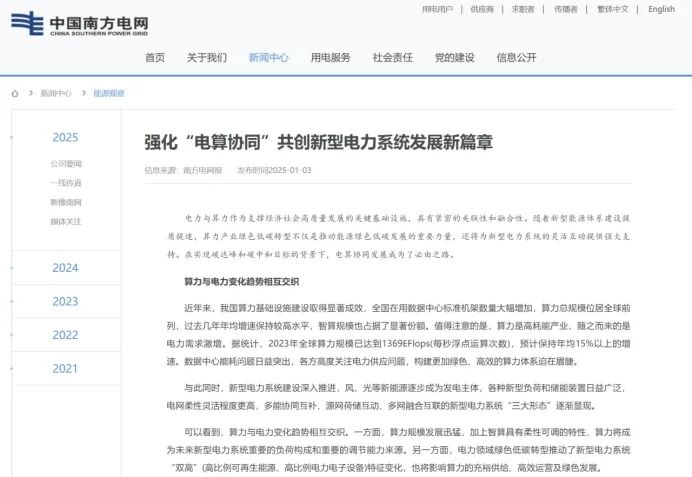Select 公司要闻 under 2025
The width and height of the screenshot is (692, 477).
[66, 163]
